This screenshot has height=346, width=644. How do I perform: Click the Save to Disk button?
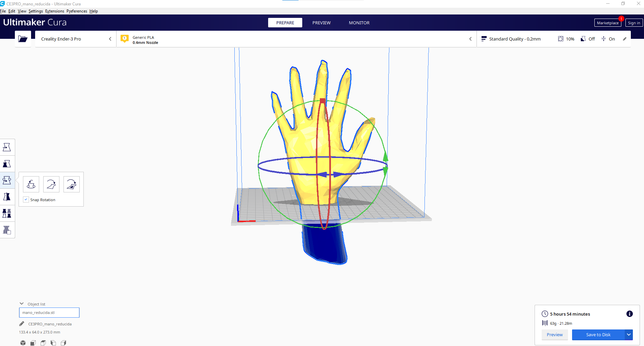(x=598, y=335)
